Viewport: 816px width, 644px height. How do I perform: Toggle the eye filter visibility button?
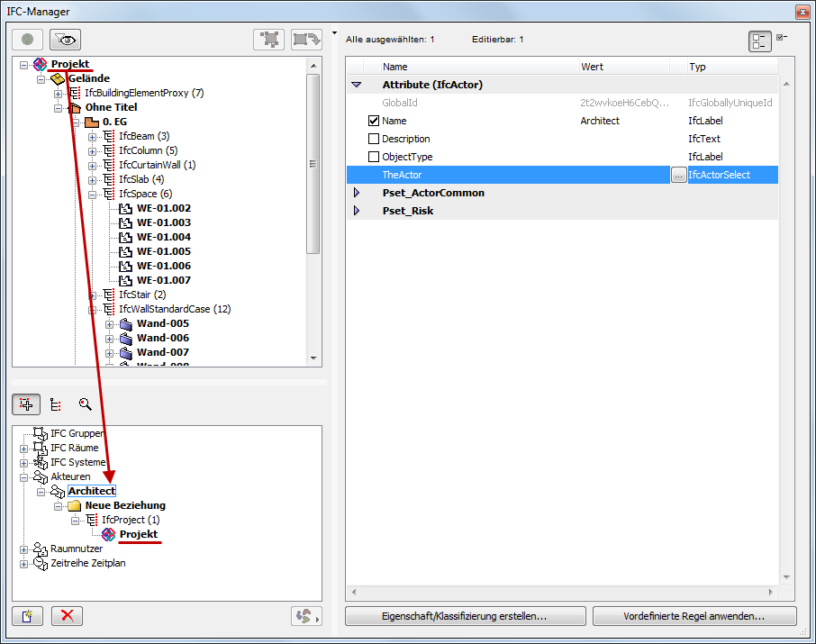point(65,40)
